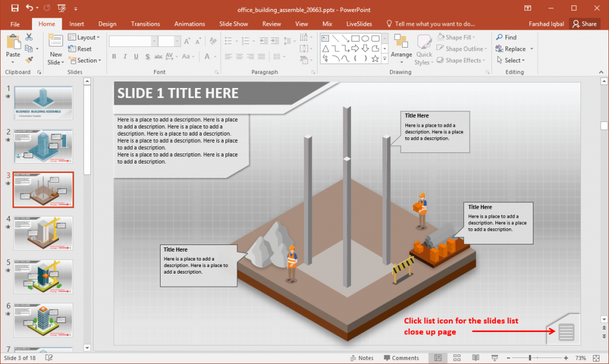The image size is (609, 364).
Task: Start the Slide Show from status bar
Action: tap(494, 357)
